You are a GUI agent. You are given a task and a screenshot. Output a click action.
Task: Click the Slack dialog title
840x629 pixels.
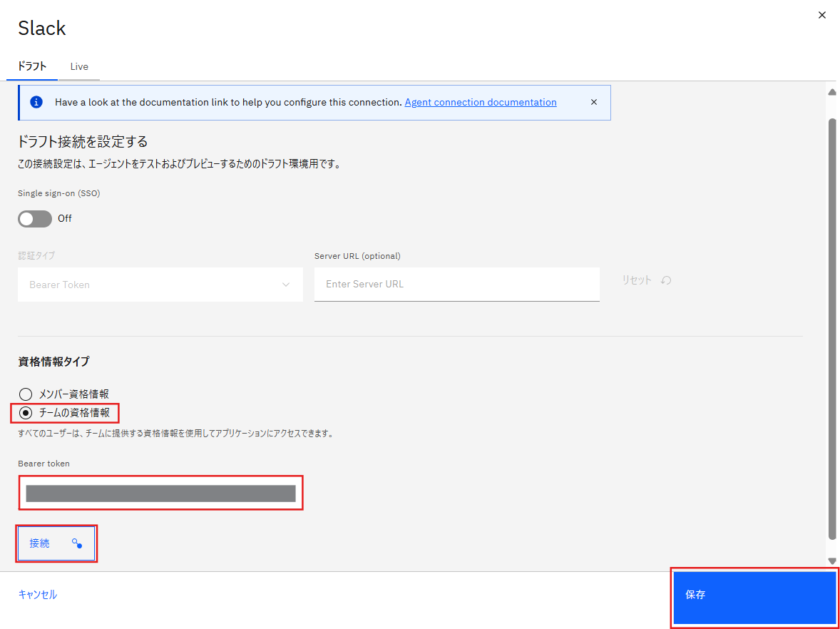42,29
